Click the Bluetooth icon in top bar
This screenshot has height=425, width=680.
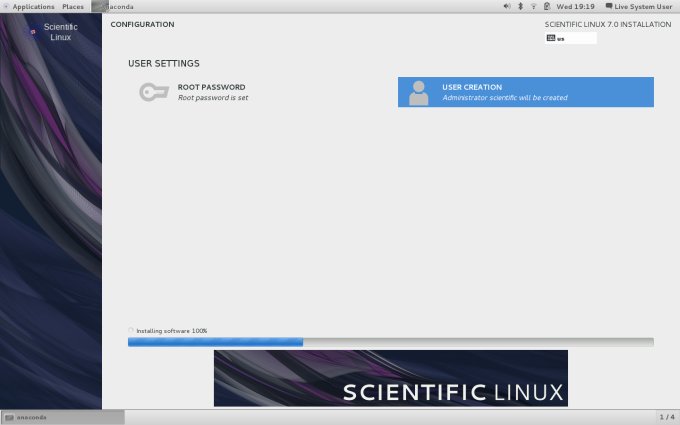point(520,6)
